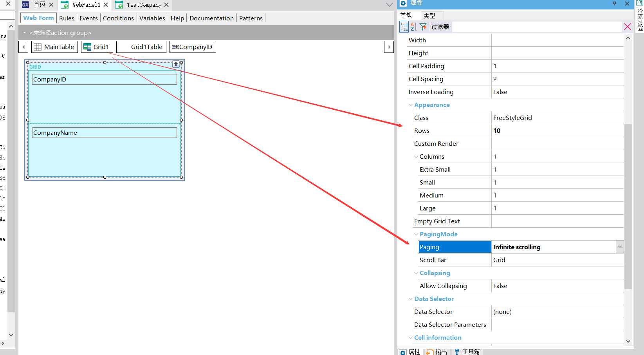Open the active documents list dropdown arrow
Image resolution: width=644 pixels, height=355 pixels.
389,5
